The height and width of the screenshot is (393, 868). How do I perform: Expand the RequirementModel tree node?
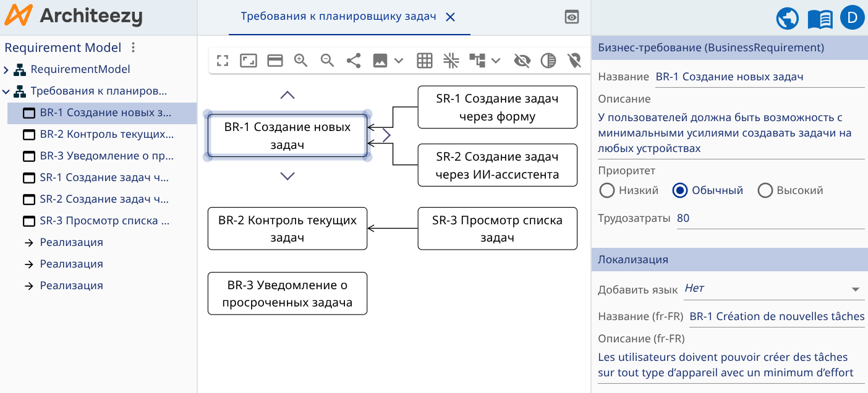(6, 70)
